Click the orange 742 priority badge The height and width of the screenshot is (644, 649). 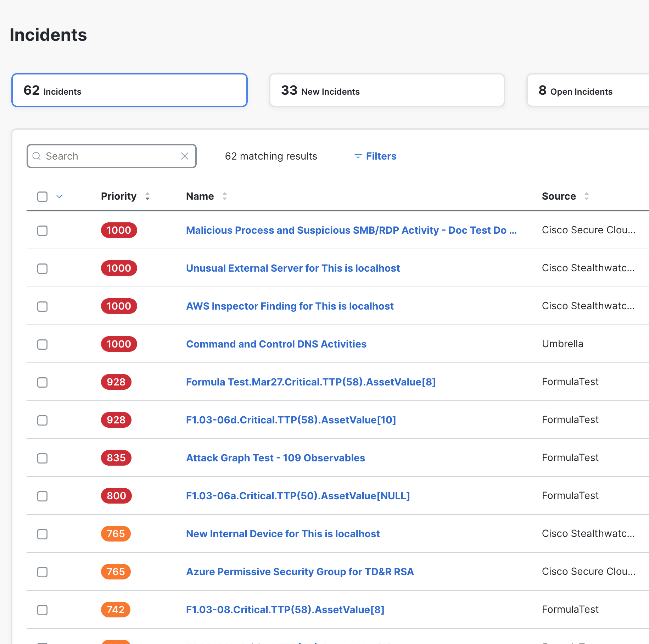point(116,610)
